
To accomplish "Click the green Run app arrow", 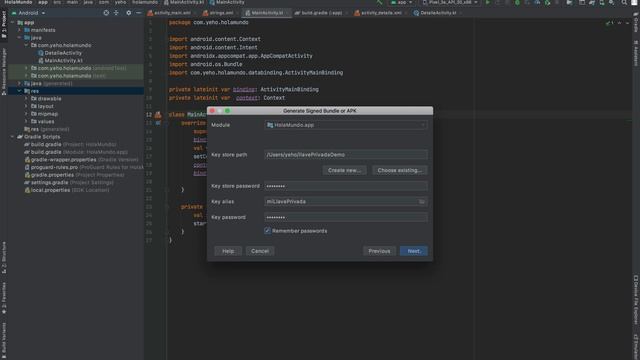I will pyautogui.click(x=487, y=2).
